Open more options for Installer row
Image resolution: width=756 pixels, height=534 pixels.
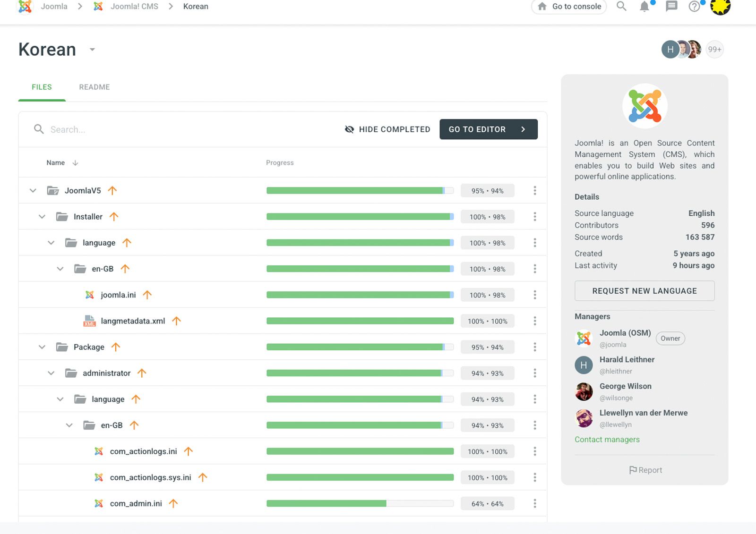point(534,216)
